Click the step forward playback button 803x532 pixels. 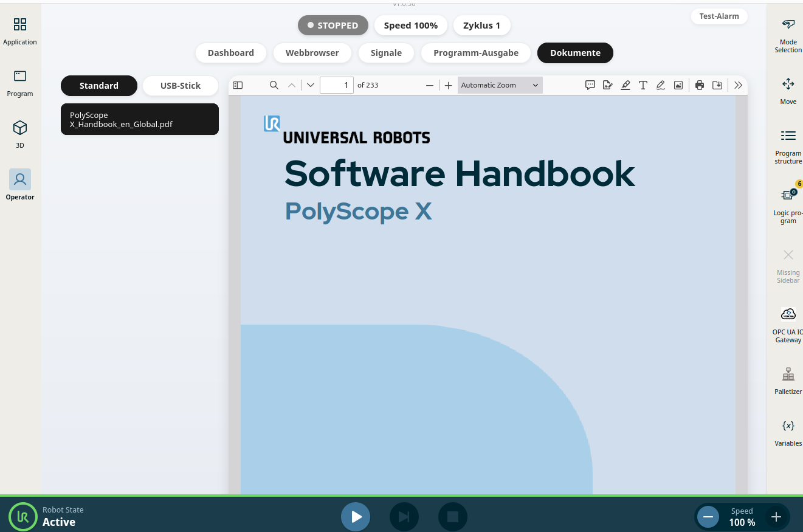point(404,517)
